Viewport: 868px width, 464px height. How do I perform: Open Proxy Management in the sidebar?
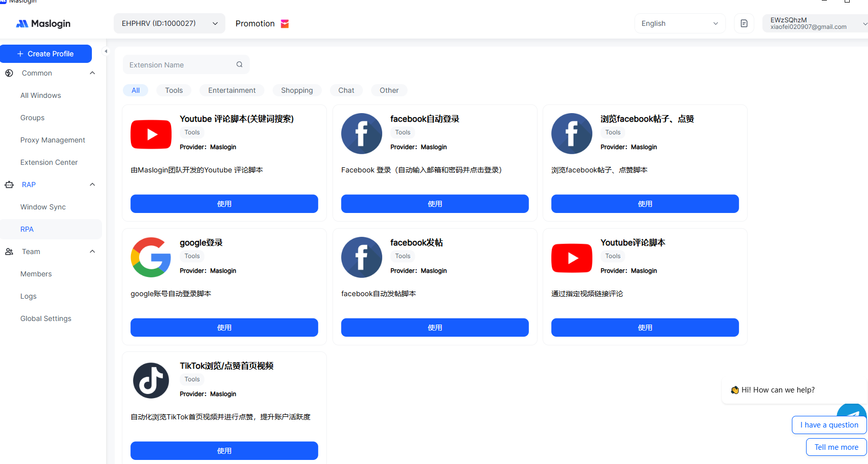(53, 140)
